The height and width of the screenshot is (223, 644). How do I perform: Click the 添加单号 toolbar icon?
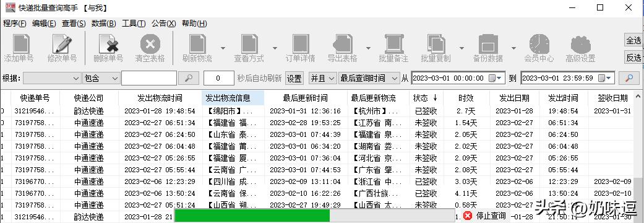[22, 43]
